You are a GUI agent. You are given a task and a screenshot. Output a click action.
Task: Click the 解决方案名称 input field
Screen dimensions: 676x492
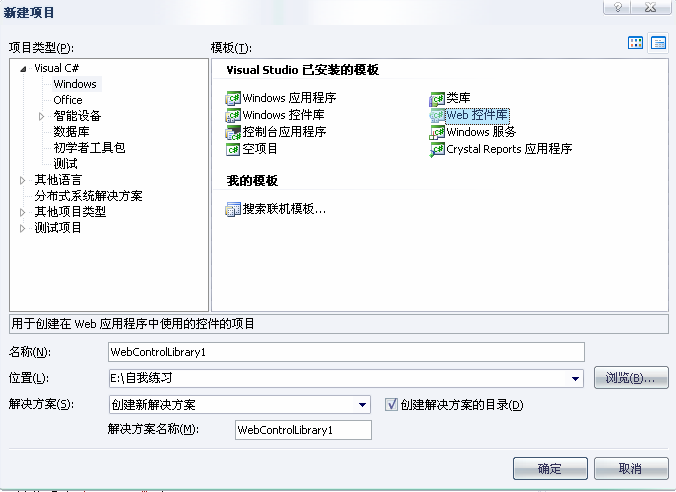coord(303,430)
